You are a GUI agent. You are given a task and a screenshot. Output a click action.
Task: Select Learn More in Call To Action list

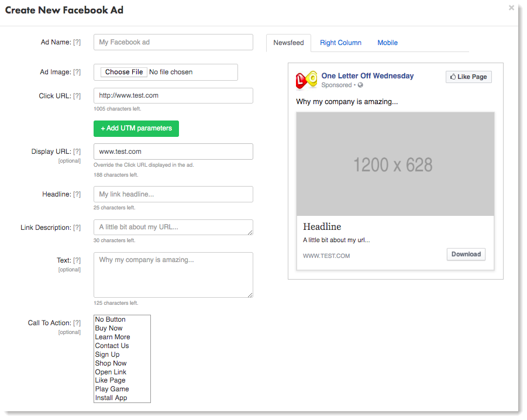[x=122, y=337]
